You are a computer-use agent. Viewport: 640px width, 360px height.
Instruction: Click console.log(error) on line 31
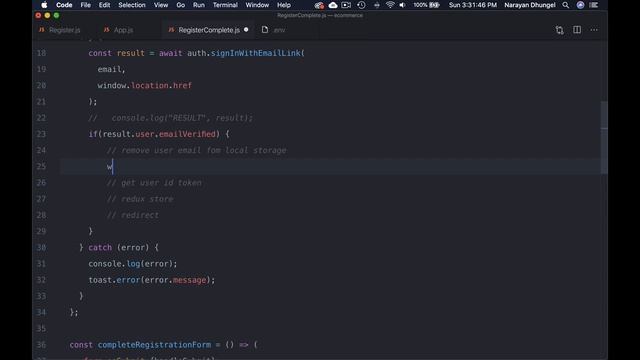133,264
